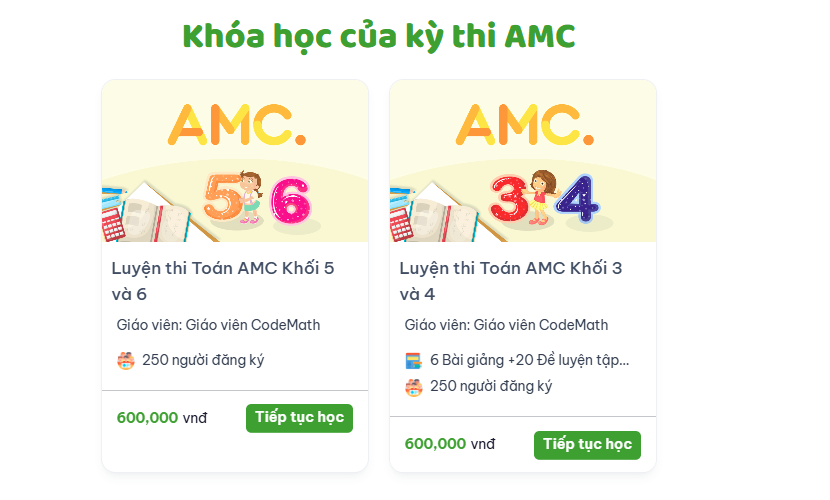
Task: Click the AMC Khối 5 và 6 course thumbnail
Action: 235,161
